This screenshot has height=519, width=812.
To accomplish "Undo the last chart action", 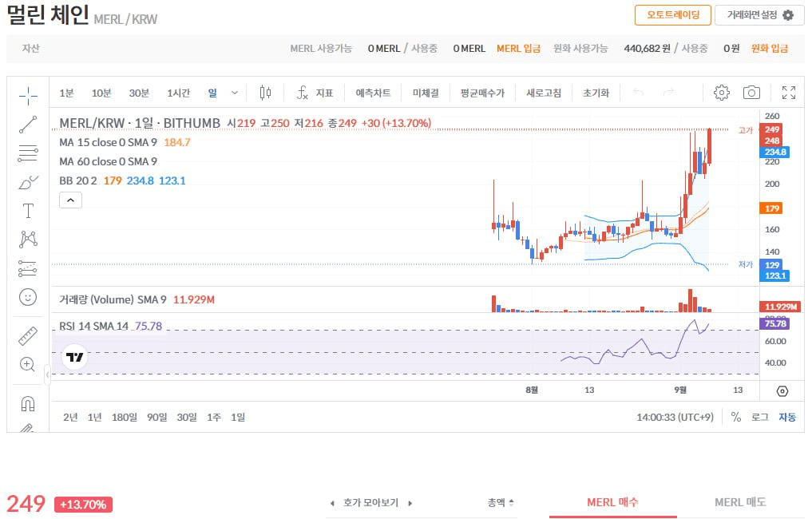I will pos(639,92).
